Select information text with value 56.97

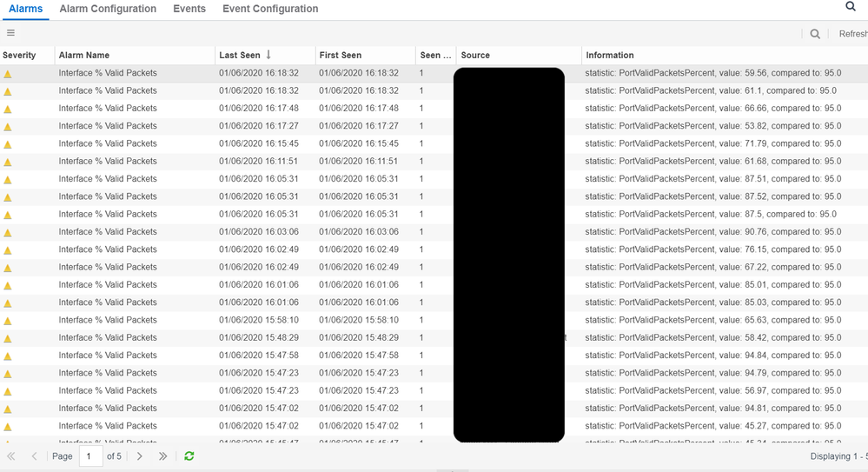(713, 390)
